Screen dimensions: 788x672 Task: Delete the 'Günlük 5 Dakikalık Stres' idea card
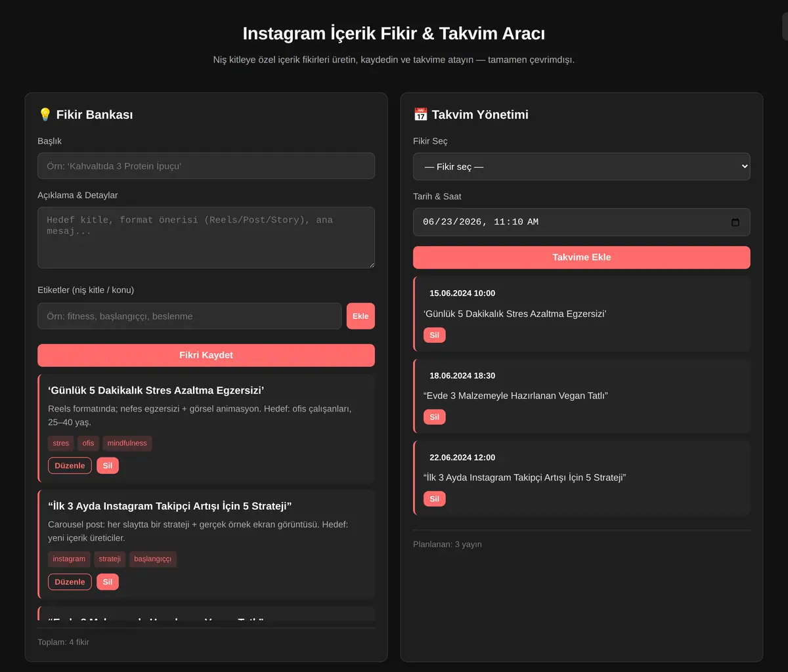click(108, 466)
